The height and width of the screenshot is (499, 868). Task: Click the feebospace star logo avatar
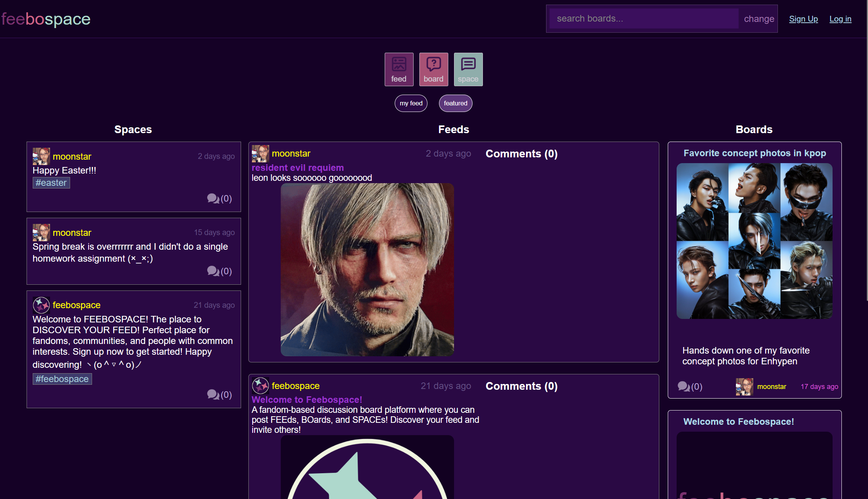tap(41, 305)
